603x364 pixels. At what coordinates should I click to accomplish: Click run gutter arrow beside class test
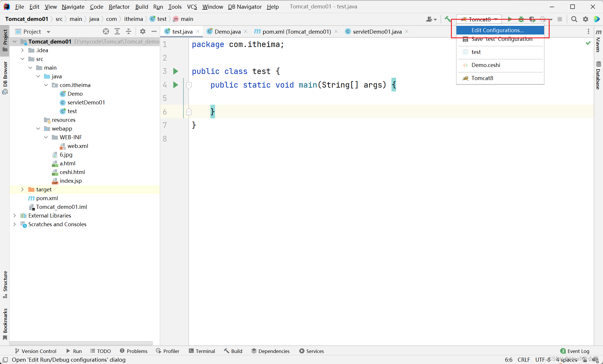[176, 71]
